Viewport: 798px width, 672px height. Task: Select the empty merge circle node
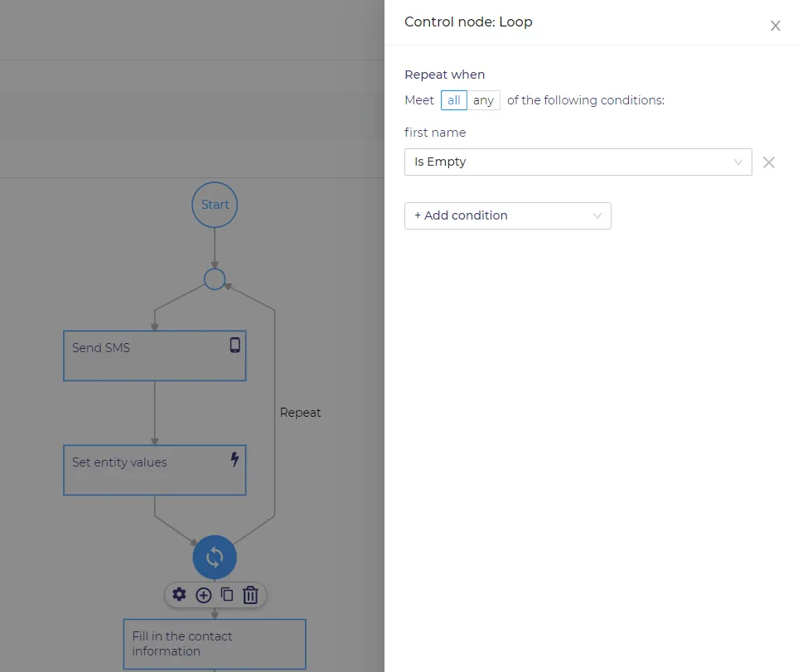pyautogui.click(x=215, y=279)
